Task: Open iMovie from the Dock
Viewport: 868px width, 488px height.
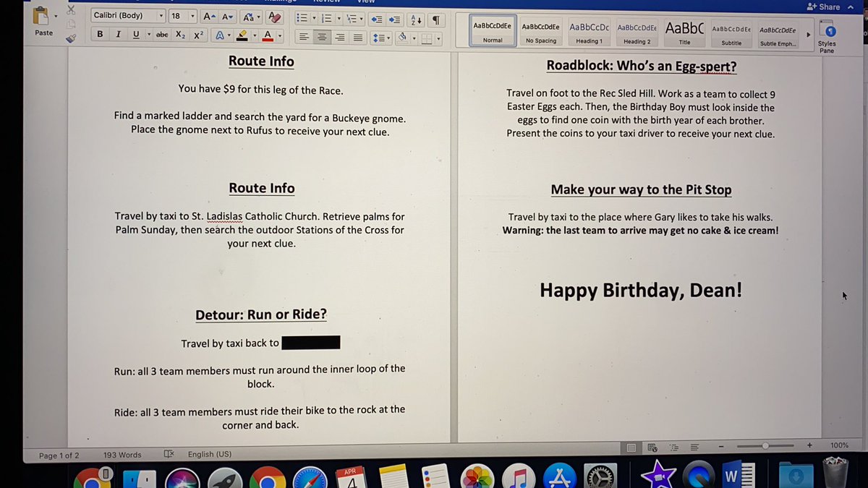Action: (660, 475)
